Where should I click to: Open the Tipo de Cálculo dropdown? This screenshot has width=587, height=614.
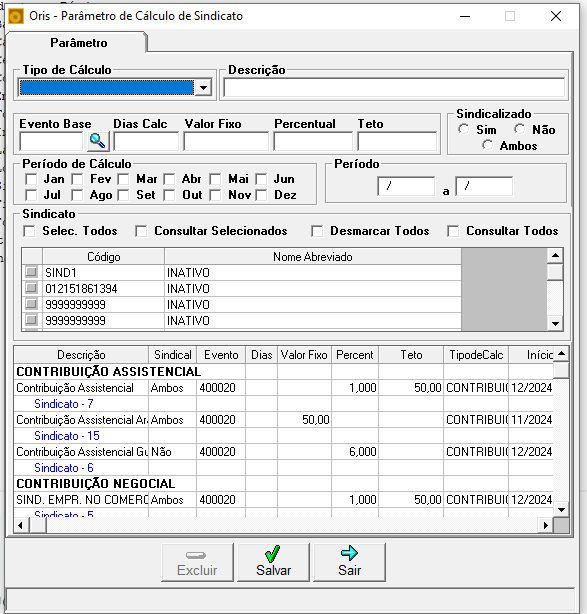tap(203, 88)
